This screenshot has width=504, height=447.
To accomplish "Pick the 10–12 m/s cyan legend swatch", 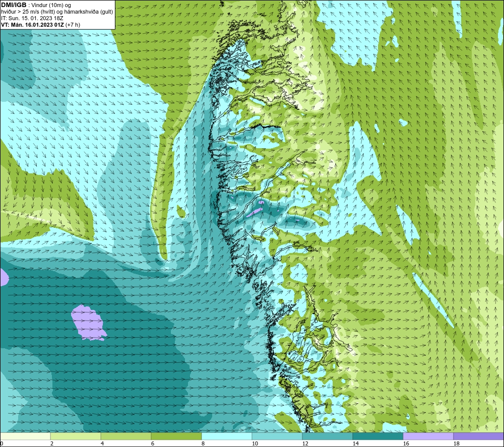I will click(x=277, y=436).
